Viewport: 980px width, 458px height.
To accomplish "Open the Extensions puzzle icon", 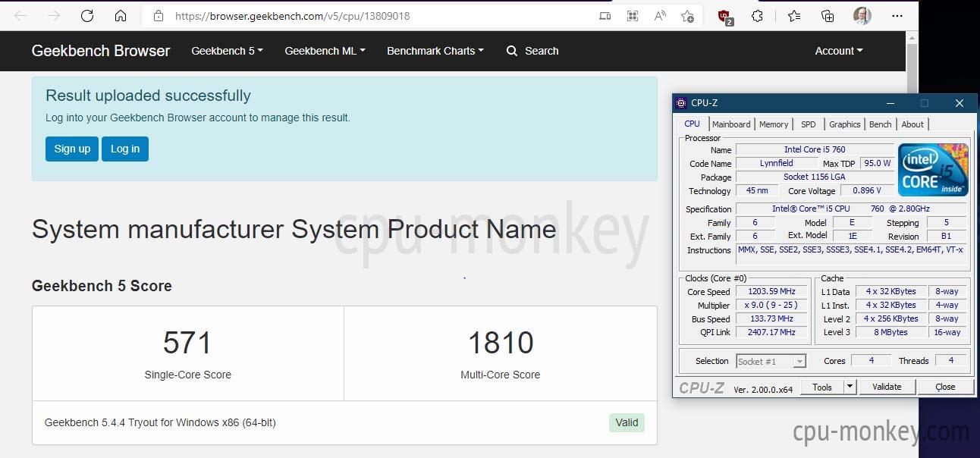I will click(757, 16).
